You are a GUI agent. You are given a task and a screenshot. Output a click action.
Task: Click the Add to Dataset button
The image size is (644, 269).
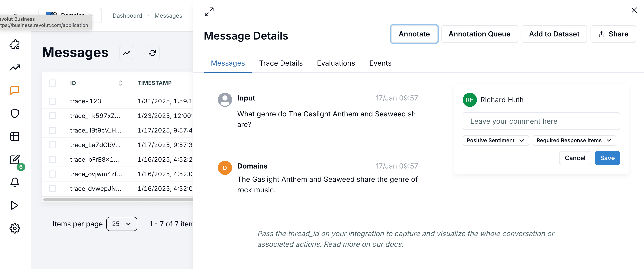click(554, 34)
